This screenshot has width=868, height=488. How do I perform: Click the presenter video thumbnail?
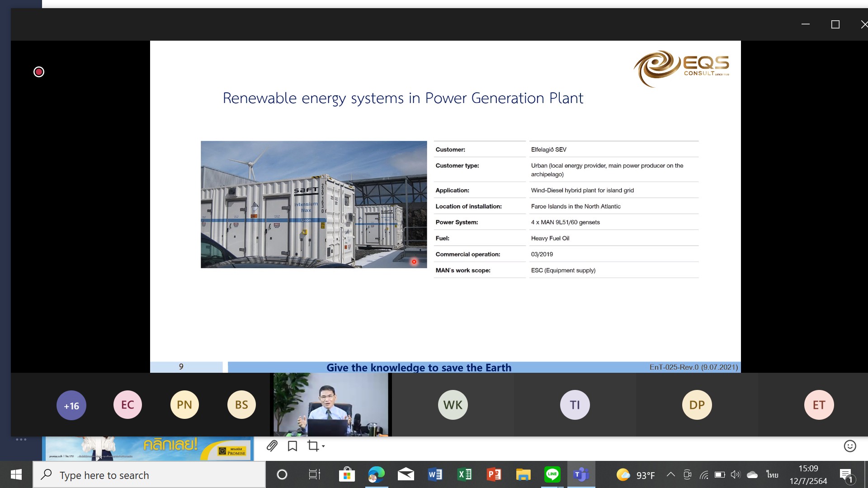pyautogui.click(x=331, y=404)
